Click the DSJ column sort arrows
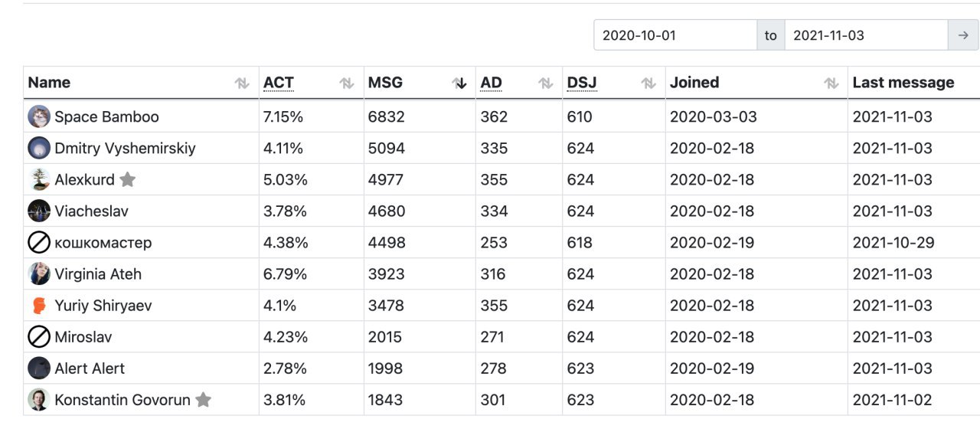 point(648,84)
